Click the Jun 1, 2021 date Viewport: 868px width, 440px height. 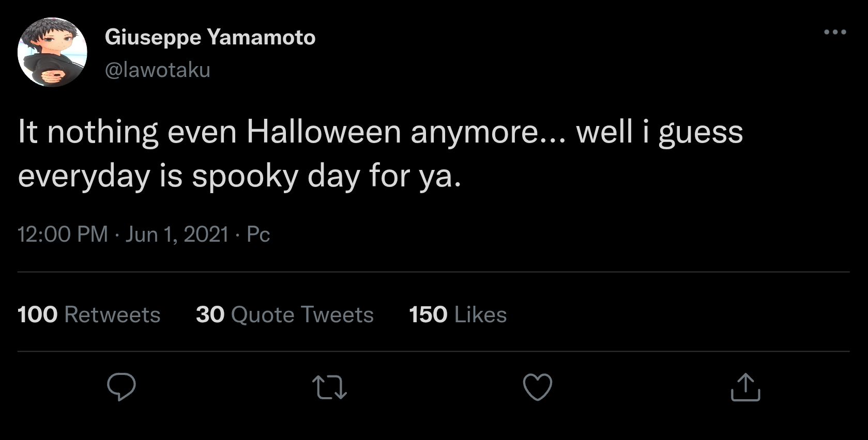(x=177, y=234)
